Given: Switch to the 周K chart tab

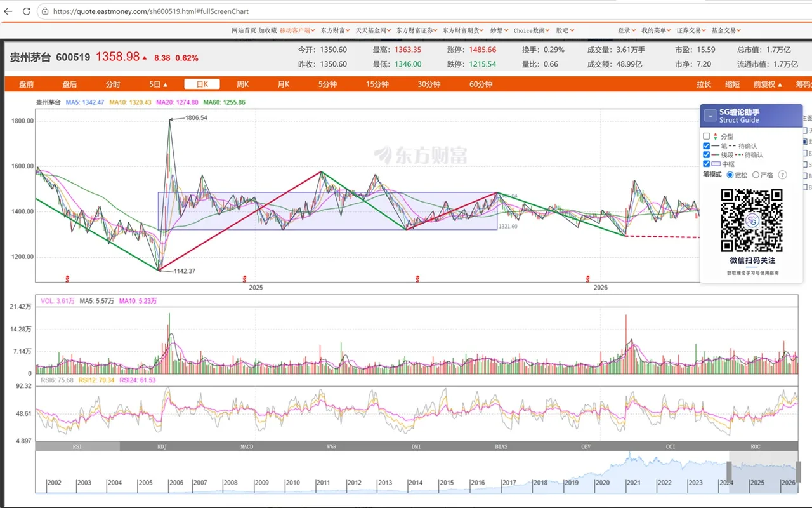Looking at the screenshot, I should point(242,84).
